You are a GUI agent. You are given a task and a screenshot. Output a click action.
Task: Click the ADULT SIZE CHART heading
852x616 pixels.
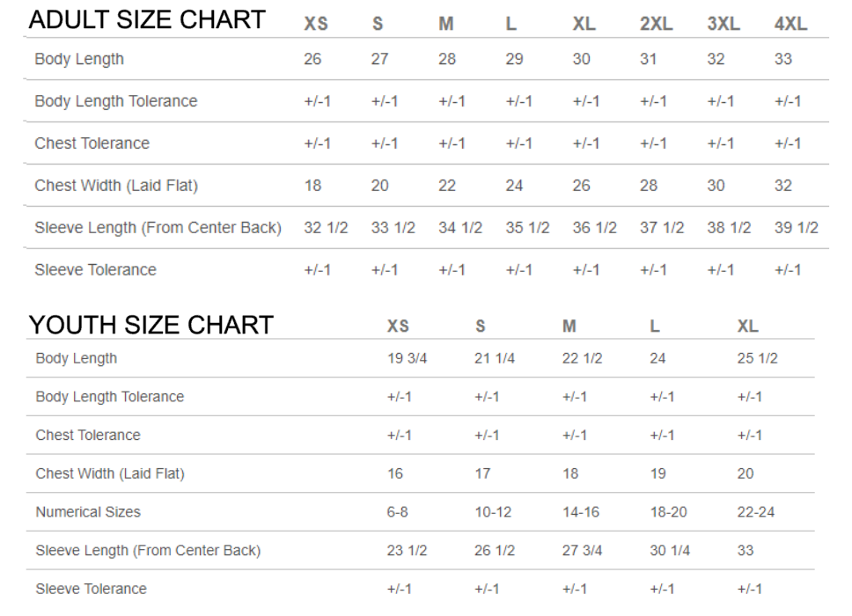point(147,20)
